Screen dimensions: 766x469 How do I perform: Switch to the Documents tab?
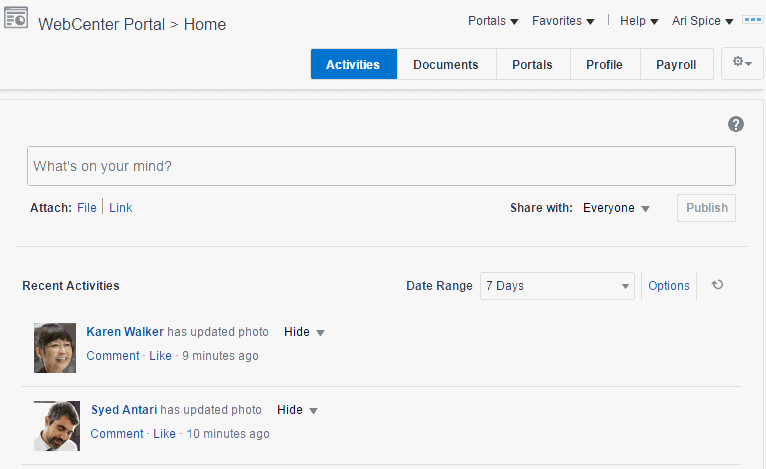446,64
